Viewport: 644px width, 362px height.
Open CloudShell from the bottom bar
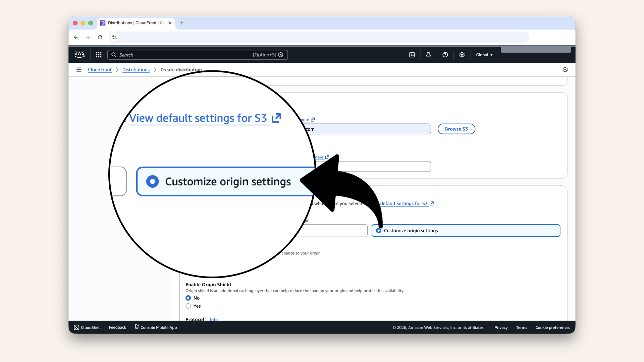point(87,327)
